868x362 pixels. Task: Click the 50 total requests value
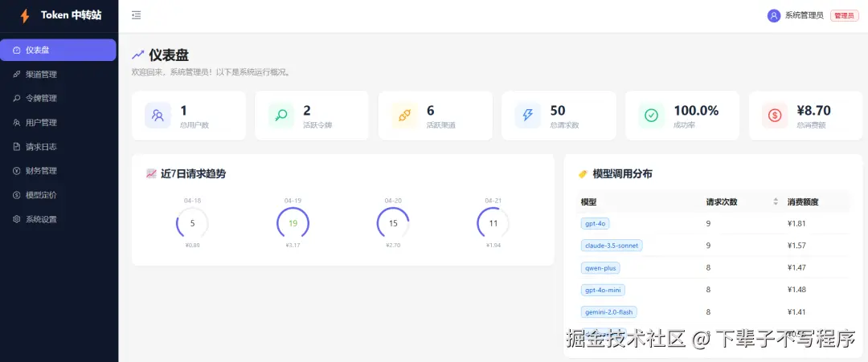558,111
